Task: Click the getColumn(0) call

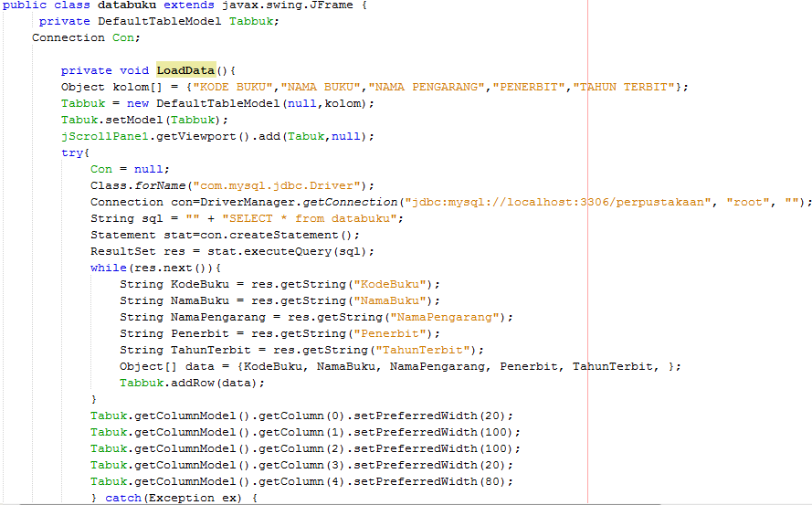Action: (x=301, y=416)
